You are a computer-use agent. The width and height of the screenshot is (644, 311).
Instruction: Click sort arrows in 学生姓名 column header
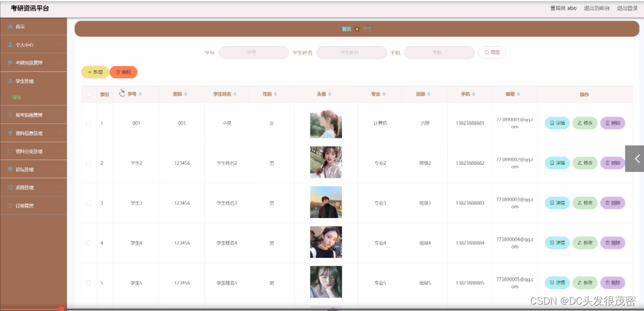(235, 95)
